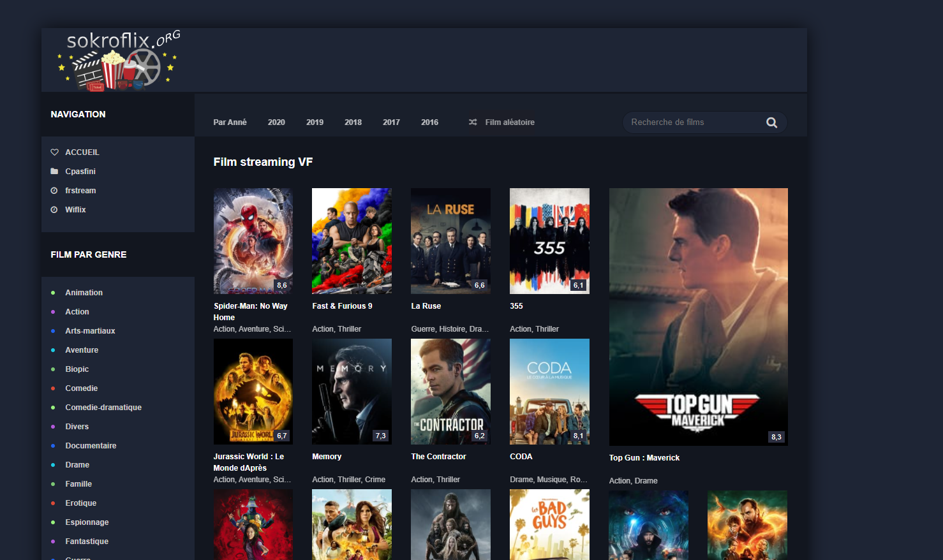The height and width of the screenshot is (560, 943).
Task: Click the Fast & Furious 9 title
Action: pos(342,306)
